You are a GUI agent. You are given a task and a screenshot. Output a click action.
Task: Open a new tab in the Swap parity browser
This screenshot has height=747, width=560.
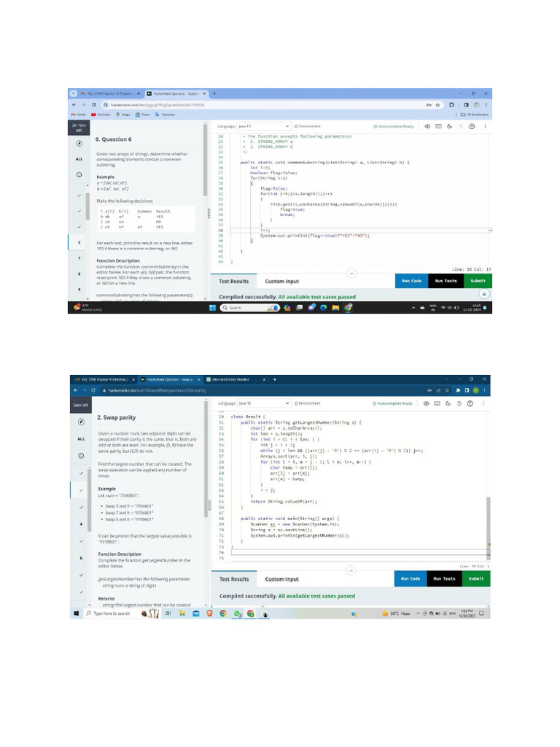tap(275, 379)
